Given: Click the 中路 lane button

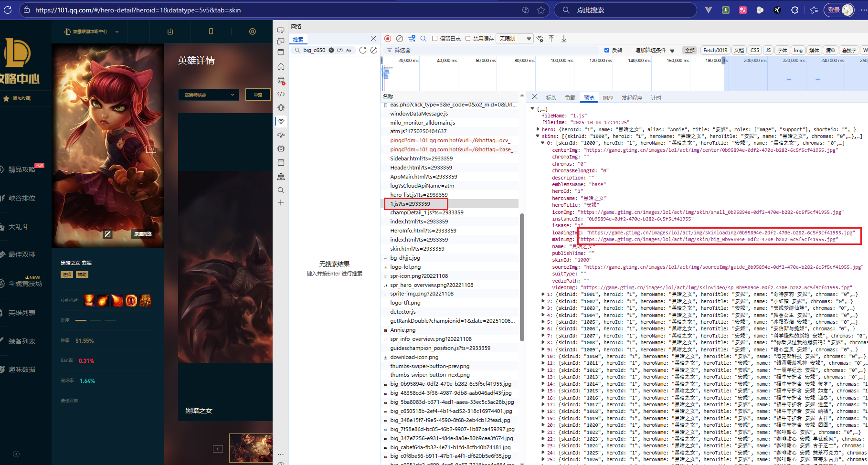Looking at the screenshot, I should pyautogui.click(x=258, y=95).
